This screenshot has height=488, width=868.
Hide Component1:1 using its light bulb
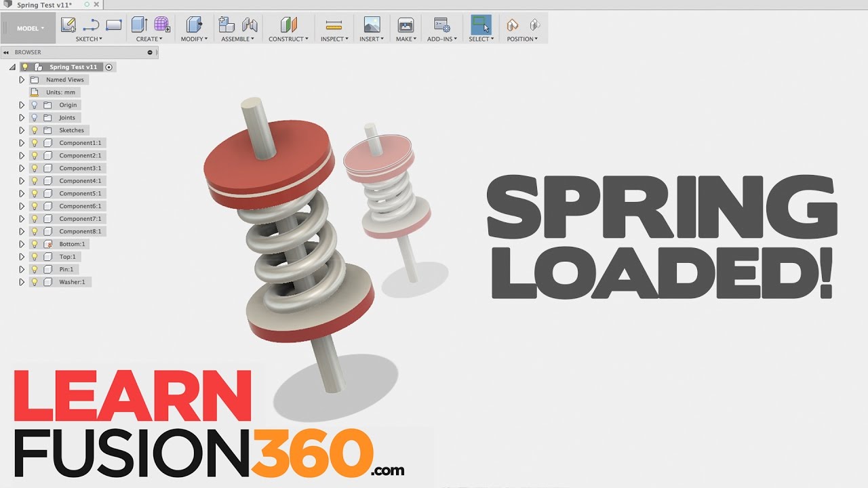coord(34,143)
